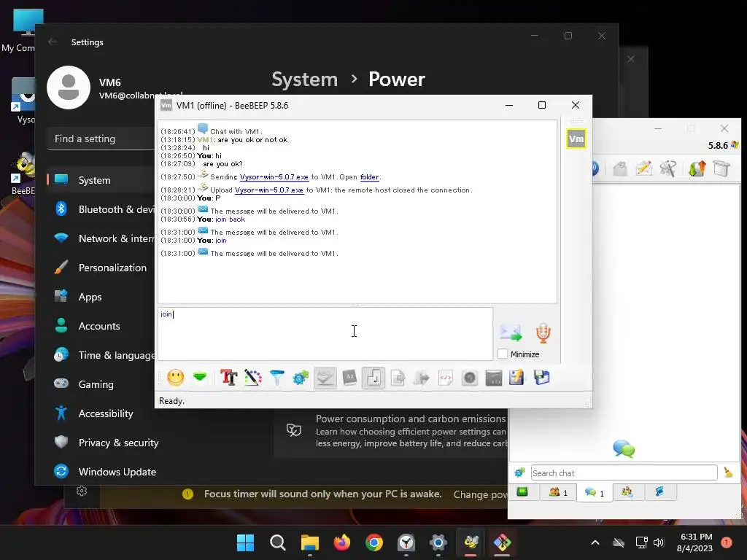Image resolution: width=747 pixels, height=560 pixels.
Task: Open Network & internet settings
Action: tap(102, 238)
